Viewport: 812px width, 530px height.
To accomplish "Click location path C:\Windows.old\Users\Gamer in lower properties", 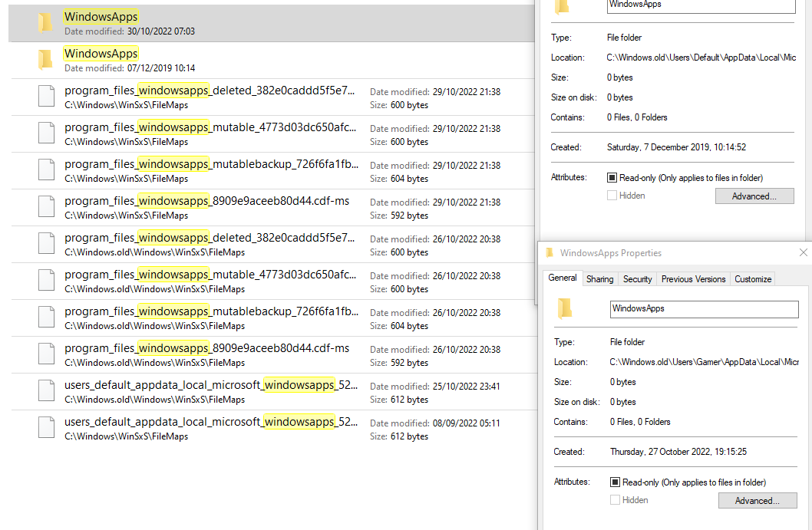I will coord(705,362).
